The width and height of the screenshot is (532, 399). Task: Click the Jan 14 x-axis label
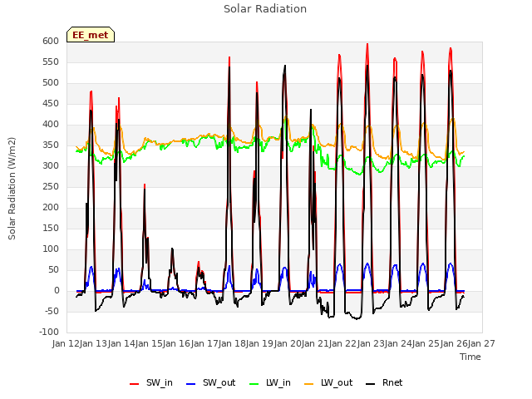coord(121,343)
